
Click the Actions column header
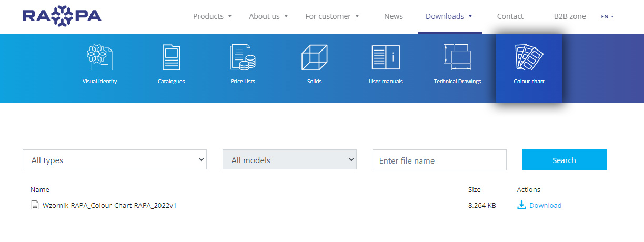point(529,189)
